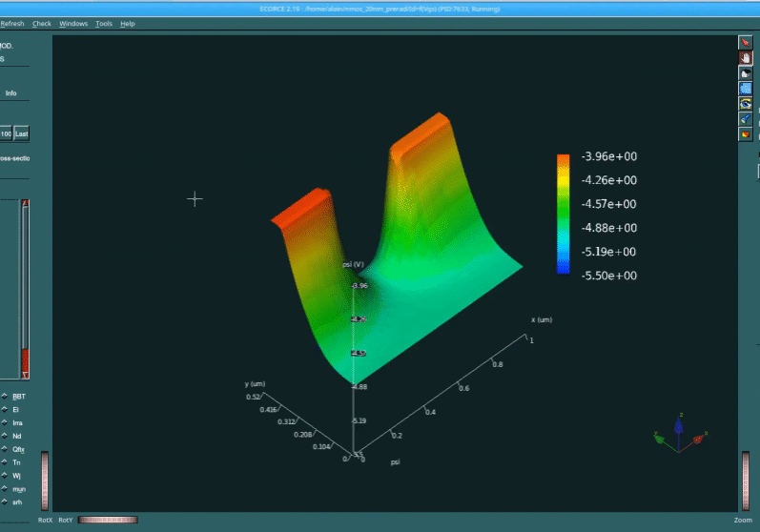The height and width of the screenshot is (532, 760).
Task: Click the eye view icon
Action: click(746, 103)
